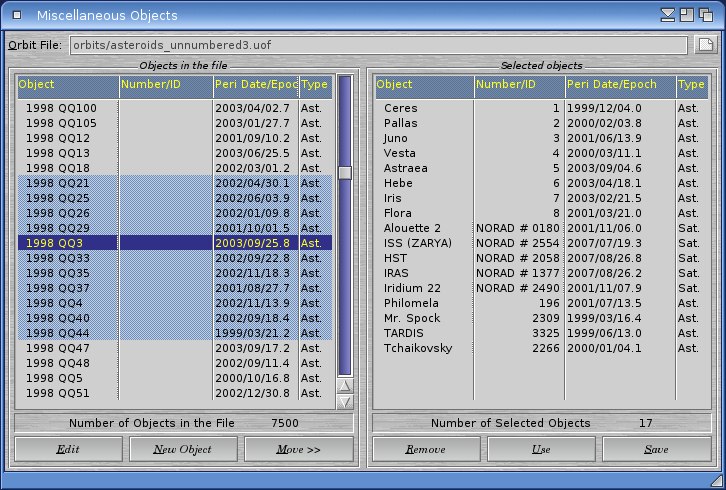
Task: Click the scroll up arrow in left list
Action: click(345, 386)
